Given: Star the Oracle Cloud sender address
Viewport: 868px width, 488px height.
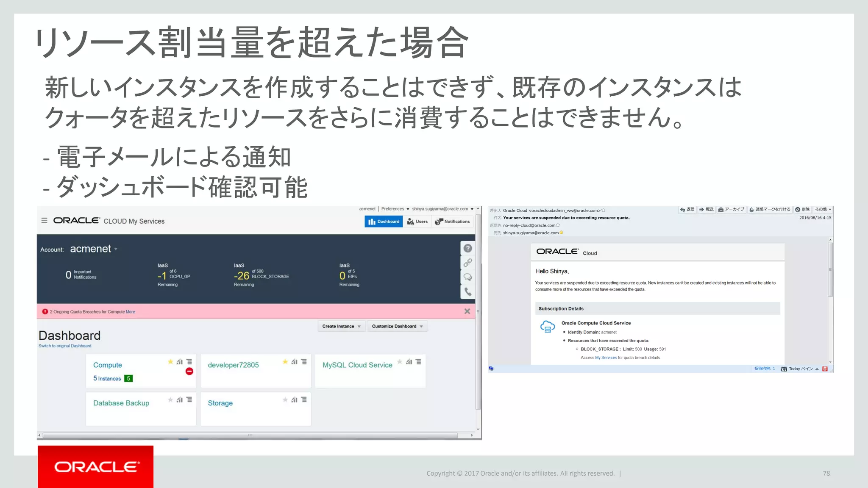Looking at the screenshot, I should pyautogui.click(x=603, y=210).
